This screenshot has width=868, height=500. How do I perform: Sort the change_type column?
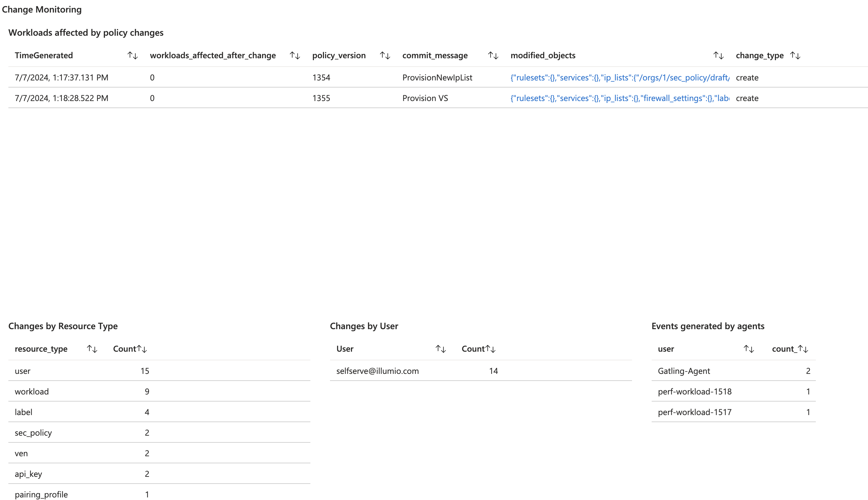796,55
